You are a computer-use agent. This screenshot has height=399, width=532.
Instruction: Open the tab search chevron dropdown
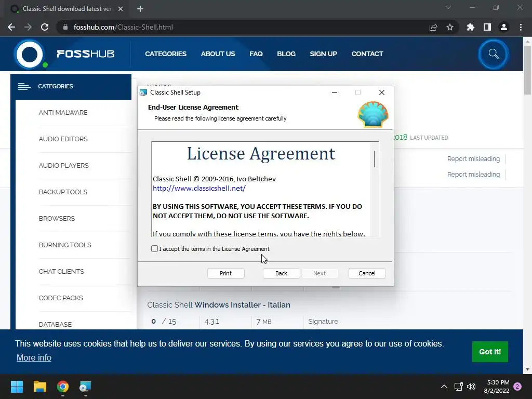tap(448, 7)
